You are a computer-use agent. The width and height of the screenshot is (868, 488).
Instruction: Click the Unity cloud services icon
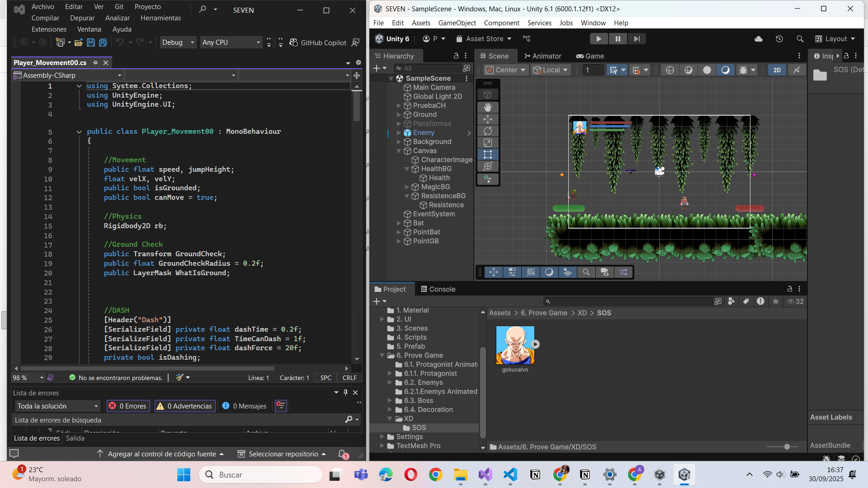click(759, 39)
